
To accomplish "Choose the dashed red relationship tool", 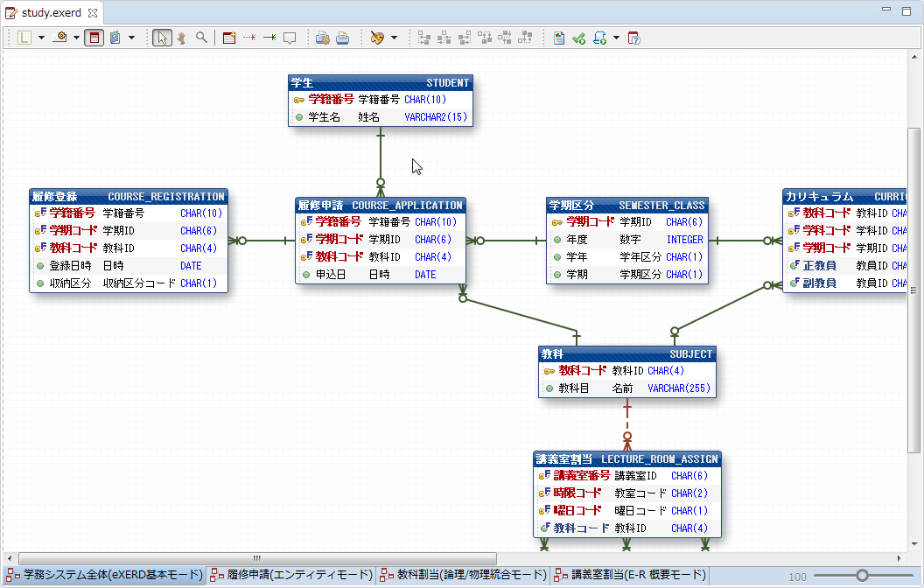I will coord(249,38).
